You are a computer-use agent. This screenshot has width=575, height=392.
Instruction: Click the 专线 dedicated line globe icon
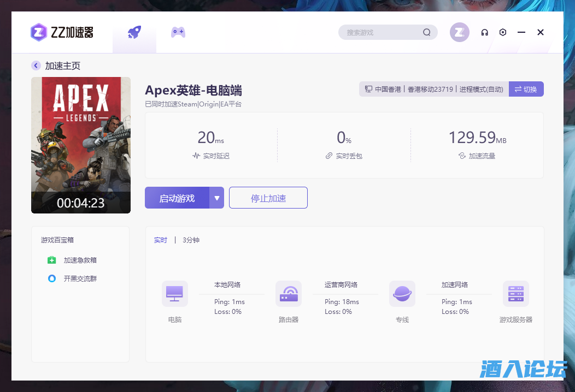pos(402,293)
